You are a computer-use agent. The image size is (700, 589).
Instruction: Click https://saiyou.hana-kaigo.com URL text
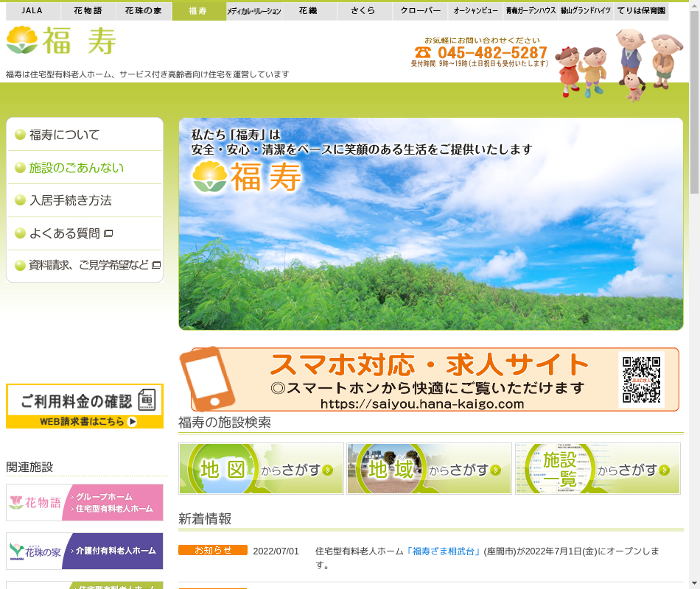click(x=422, y=404)
